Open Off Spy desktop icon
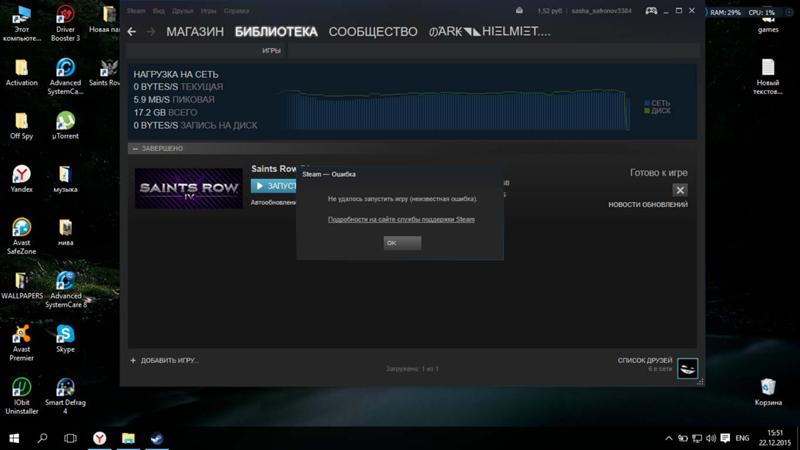The width and height of the screenshot is (800, 450). (x=21, y=126)
